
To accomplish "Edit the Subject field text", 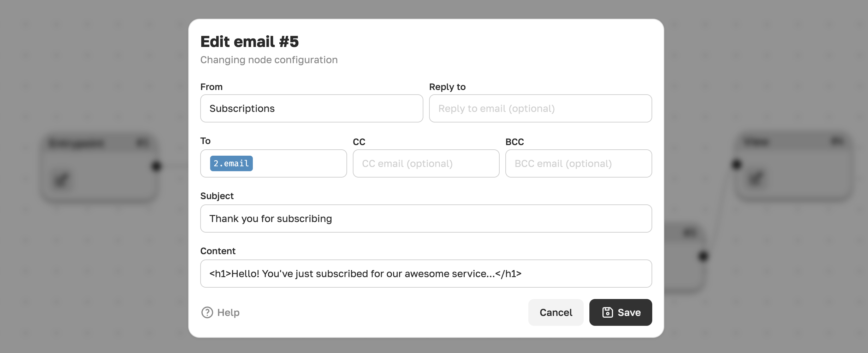I will click(x=426, y=219).
